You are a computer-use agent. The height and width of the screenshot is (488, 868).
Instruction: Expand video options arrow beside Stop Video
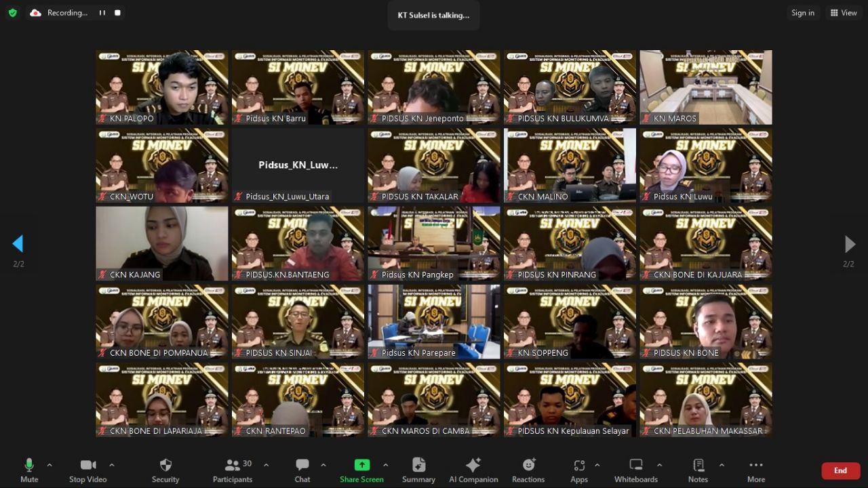pyautogui.click(x=112, y=465)
